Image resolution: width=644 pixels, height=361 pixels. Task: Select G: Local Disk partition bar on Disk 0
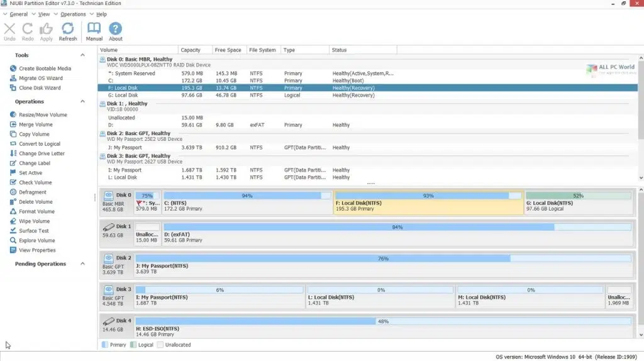(579, 203)
